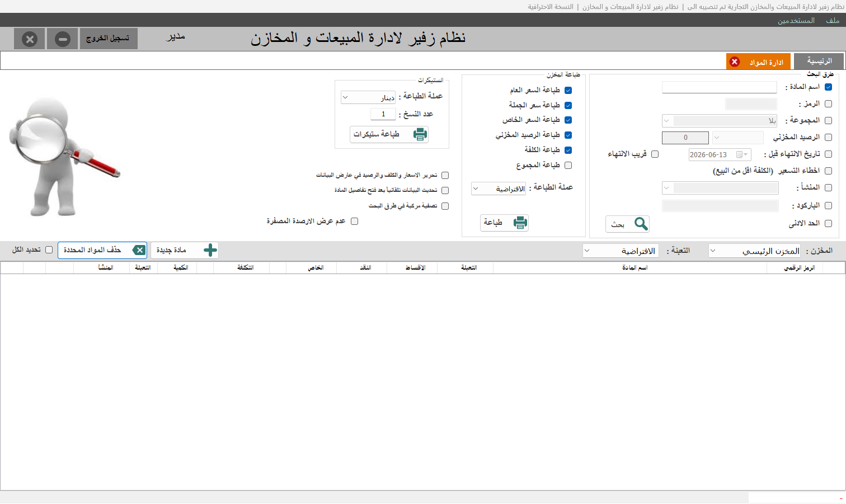846x504 pixels.
Task: Enable the المجموعة search checkbox
Action: pyautogui.click(x=829, y=120)
